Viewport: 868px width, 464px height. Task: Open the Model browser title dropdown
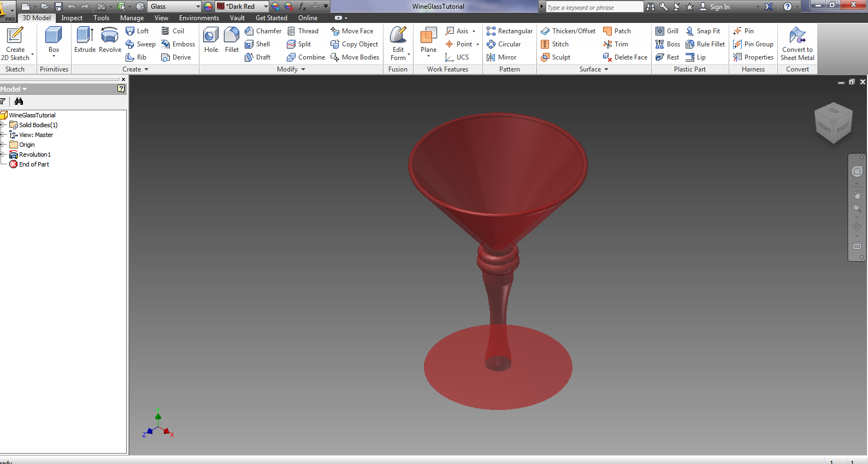pos(24,89)
